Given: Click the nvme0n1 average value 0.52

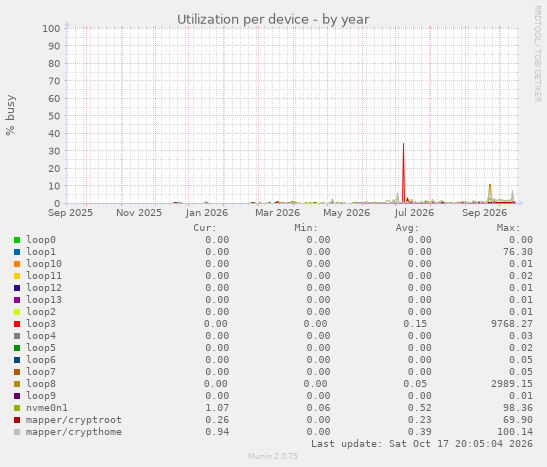Looking at the screenshot, I should pos(420,407).
